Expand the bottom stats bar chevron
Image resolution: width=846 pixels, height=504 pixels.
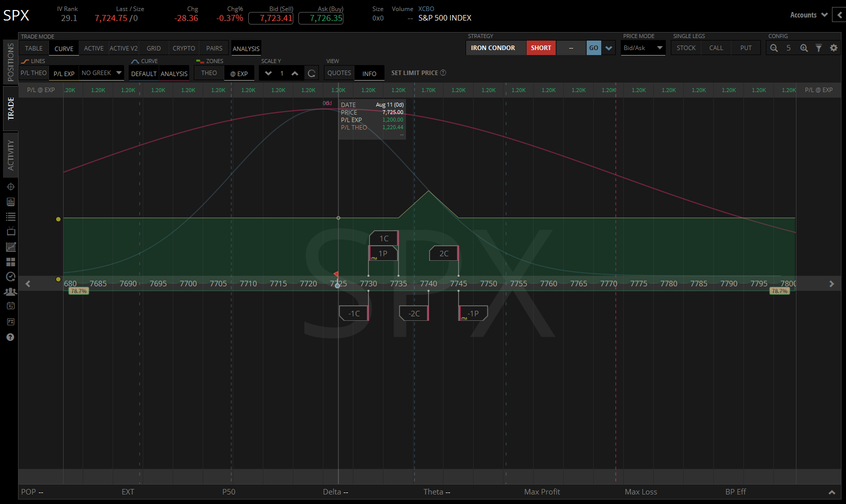click(x=832, y=492)
